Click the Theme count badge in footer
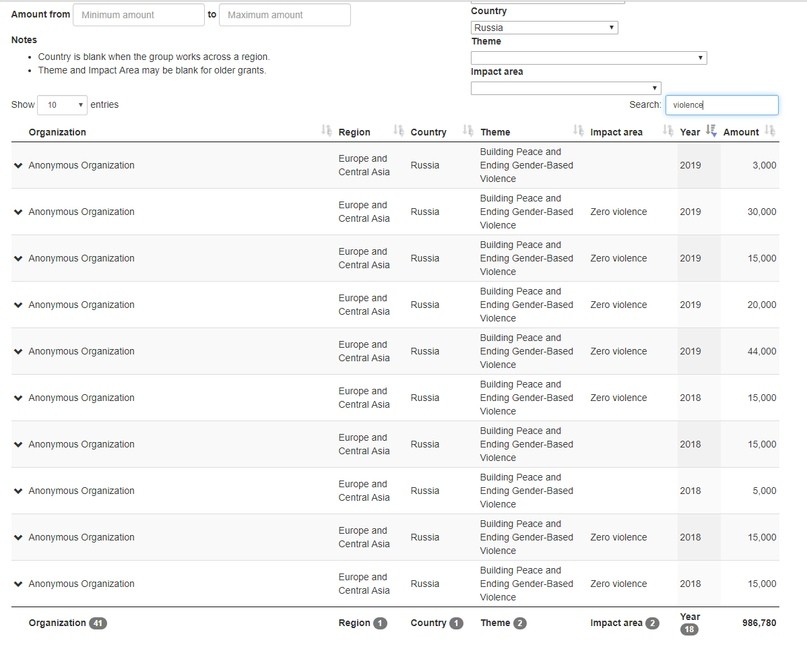This screenshot has height=651, width=807. click(520, 623)
